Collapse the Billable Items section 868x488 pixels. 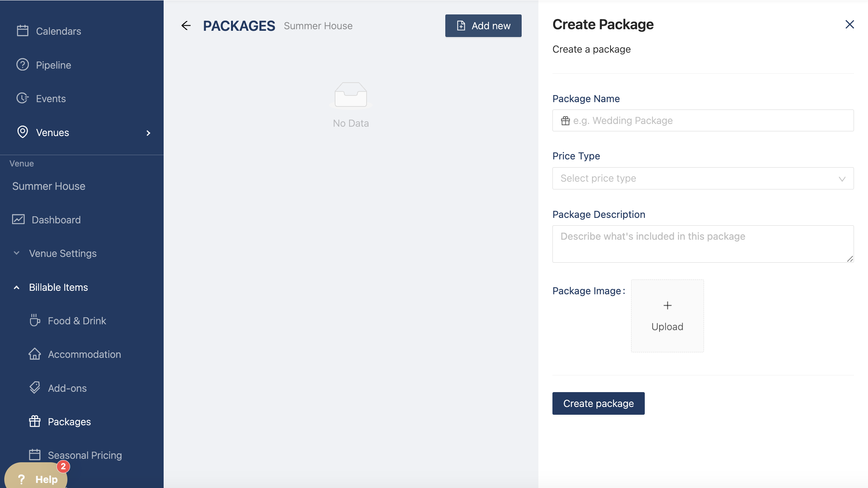pyautogui.click(x=58, y=287)
